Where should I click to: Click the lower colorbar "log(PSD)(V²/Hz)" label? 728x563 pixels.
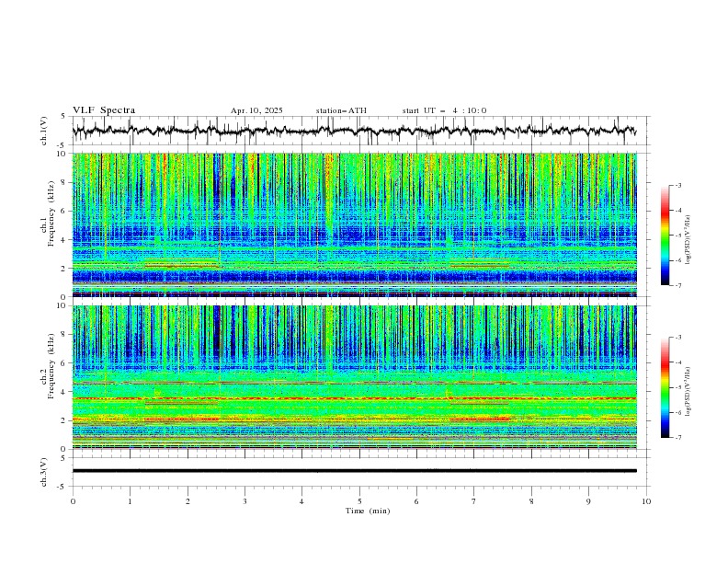(x=689, y=392)
